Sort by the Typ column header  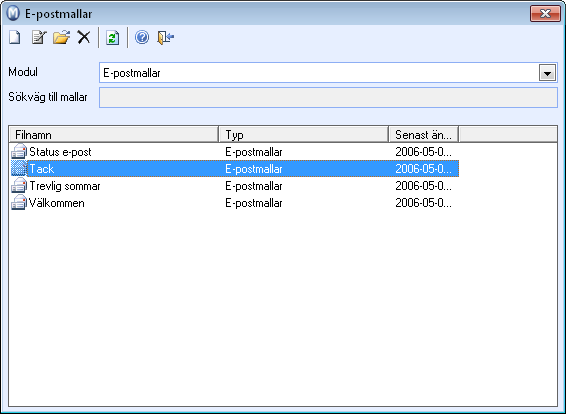(304, 135)
